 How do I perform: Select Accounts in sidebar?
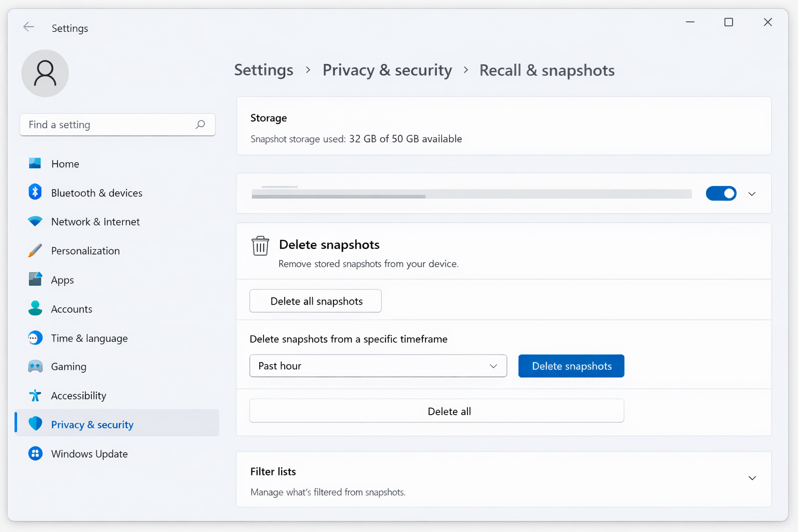coord(72,309)
